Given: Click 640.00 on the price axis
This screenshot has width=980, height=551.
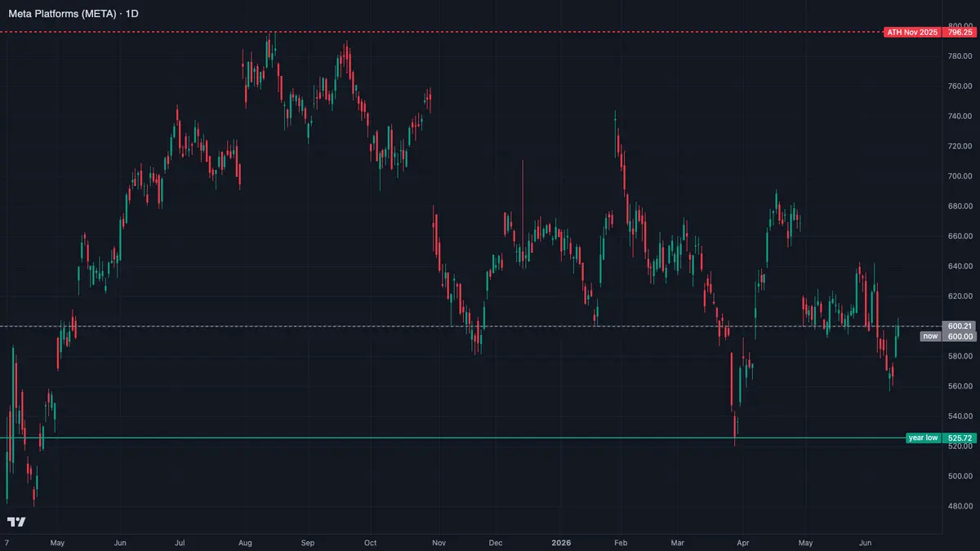Looking at the screenshot, I should coord(959,266).
